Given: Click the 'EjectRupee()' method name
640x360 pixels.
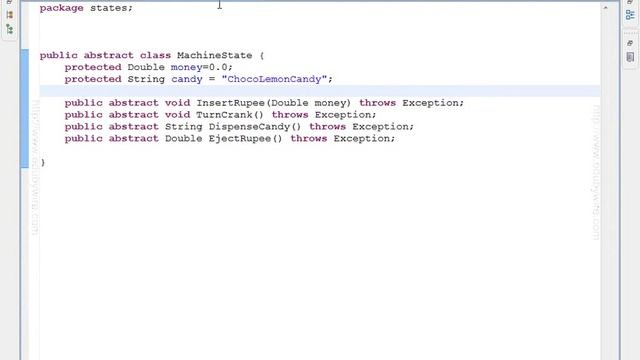Looking at the screenshot, I should point(245,138).
